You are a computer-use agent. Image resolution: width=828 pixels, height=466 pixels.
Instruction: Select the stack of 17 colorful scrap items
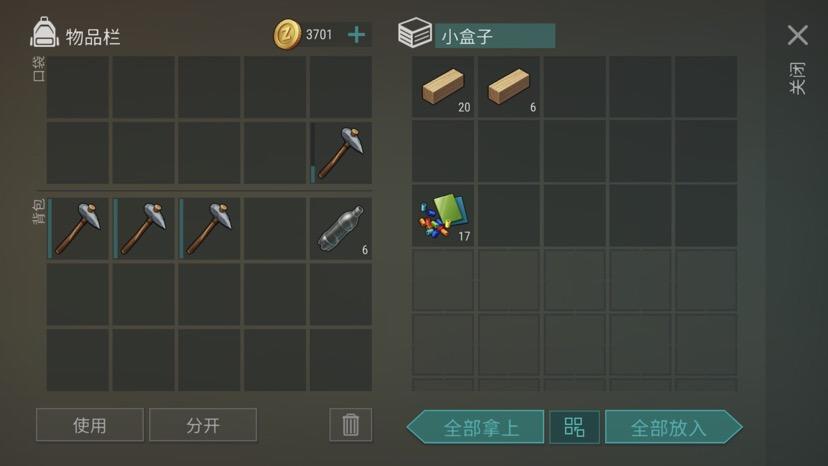[x=443, y=216]
